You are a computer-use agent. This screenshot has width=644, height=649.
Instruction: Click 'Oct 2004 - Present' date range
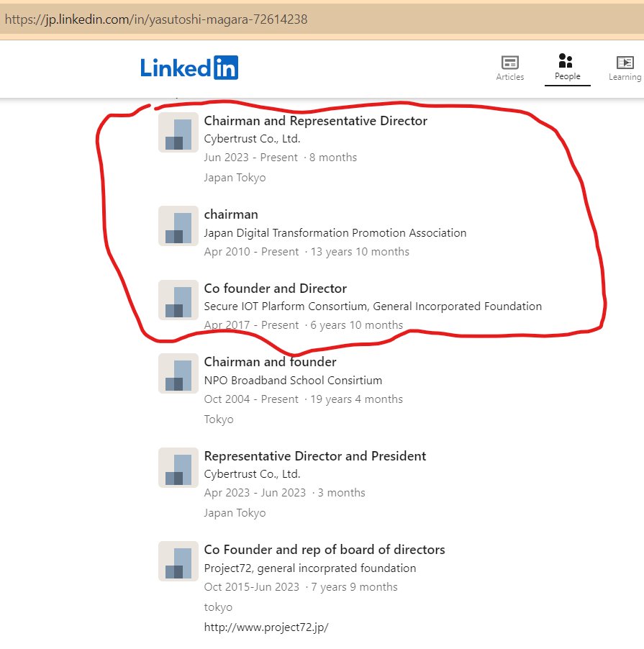point(251,399)
